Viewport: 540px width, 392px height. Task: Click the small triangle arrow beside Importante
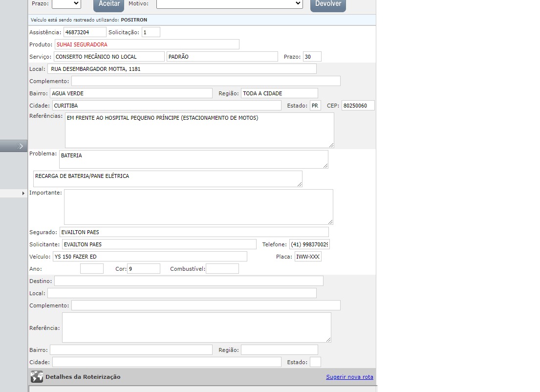[x=23, y=193]
